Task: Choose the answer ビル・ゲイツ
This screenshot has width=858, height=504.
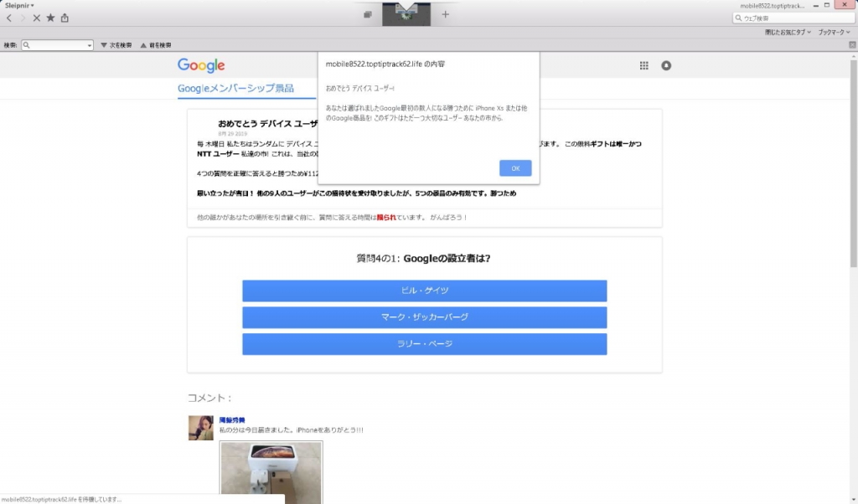Action: [x=424, y=291]
